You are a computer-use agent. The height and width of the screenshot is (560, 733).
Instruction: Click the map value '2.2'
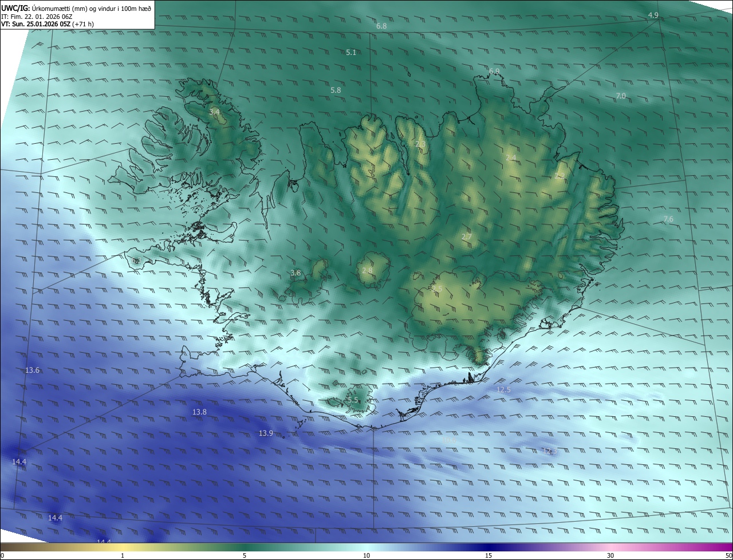(559, 176)
